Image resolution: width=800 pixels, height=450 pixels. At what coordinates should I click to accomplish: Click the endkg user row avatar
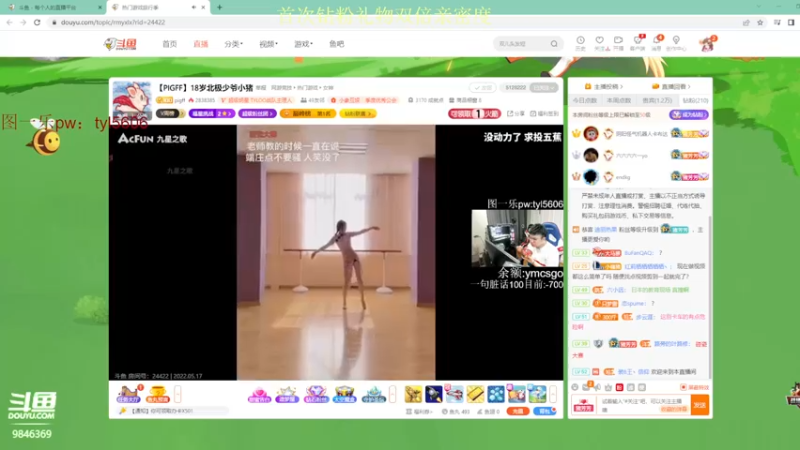[591, 177]
